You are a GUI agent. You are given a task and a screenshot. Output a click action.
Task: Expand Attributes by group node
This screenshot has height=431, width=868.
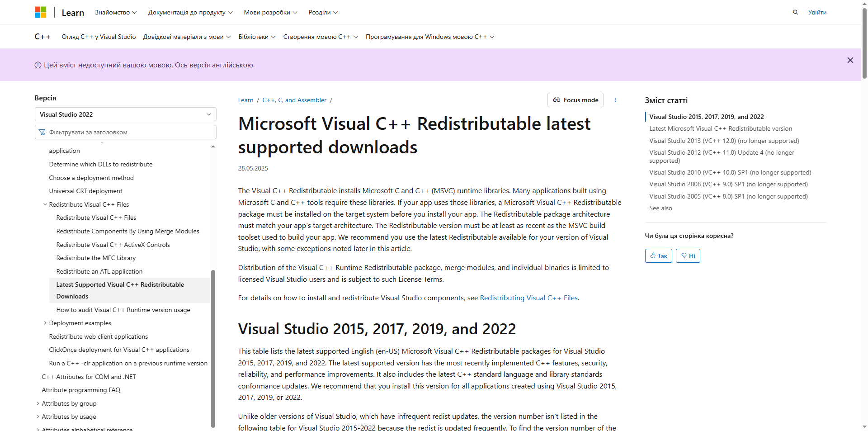click(38, 403)
